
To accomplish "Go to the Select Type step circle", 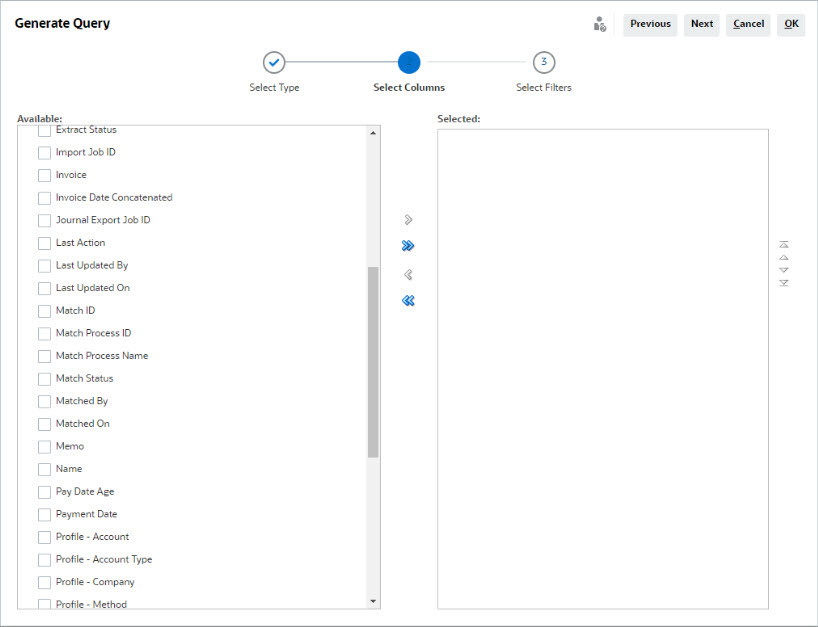I will (x=274, y=63).
